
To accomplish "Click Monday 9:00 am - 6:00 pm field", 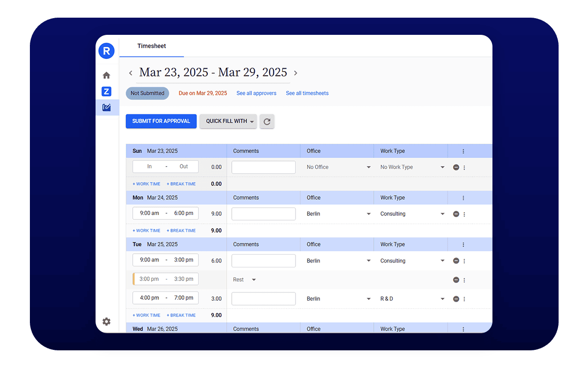I will pyautogui.click(x=166, y=213).
